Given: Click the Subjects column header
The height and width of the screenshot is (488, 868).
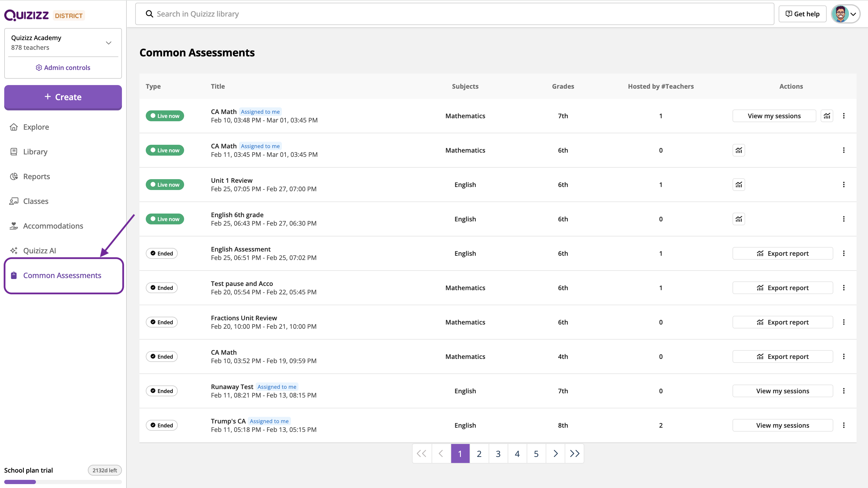Looking at the screenshot, I should point(465,86).
